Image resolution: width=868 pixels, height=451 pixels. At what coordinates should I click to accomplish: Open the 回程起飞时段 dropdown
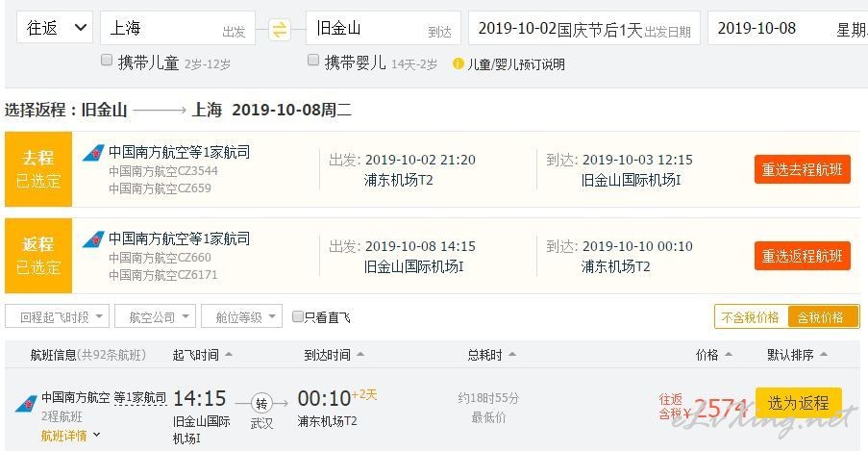pos(57,316)
